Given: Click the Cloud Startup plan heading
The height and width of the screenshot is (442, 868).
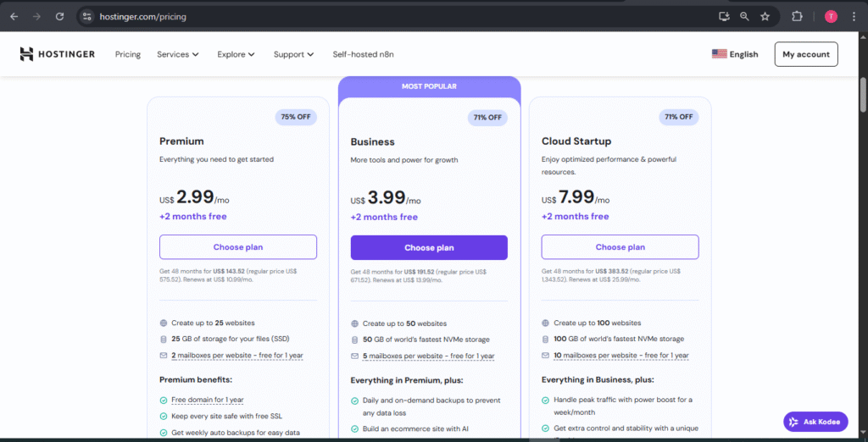Looking at the screenshot, I should (x=576, y=141).
